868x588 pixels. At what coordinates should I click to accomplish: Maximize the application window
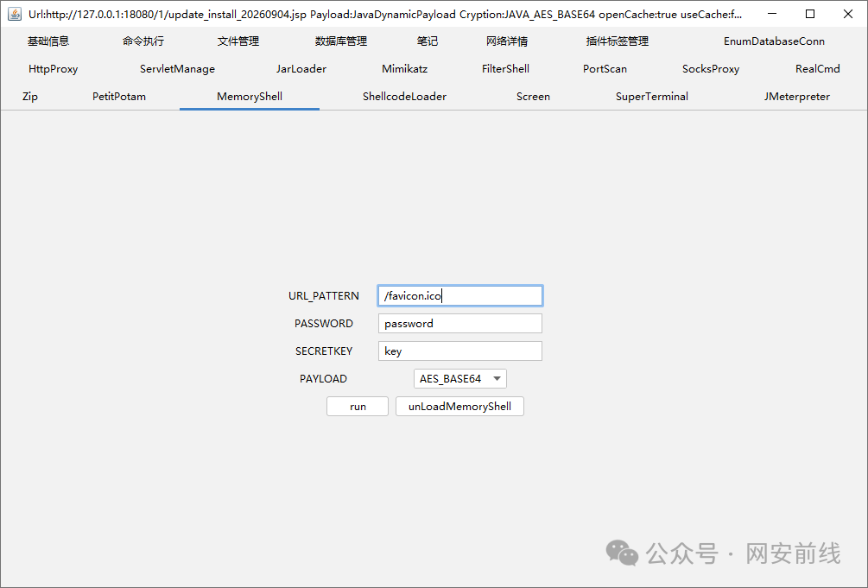pyautogui.click(x=810, y=14)
